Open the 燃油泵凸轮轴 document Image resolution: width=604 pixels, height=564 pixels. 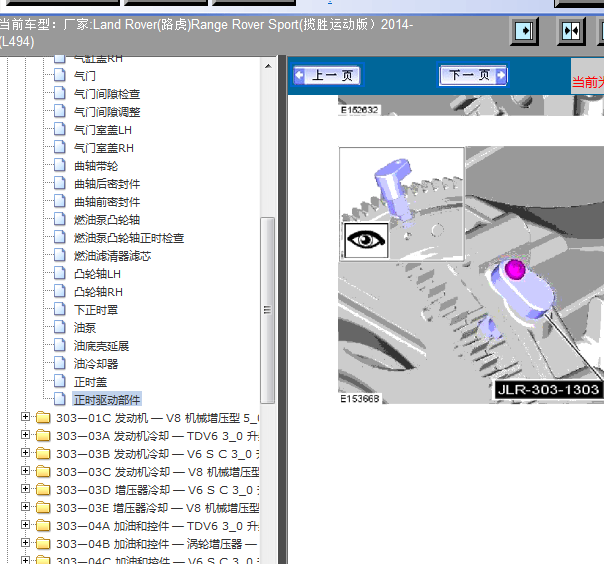coord(107,220)
